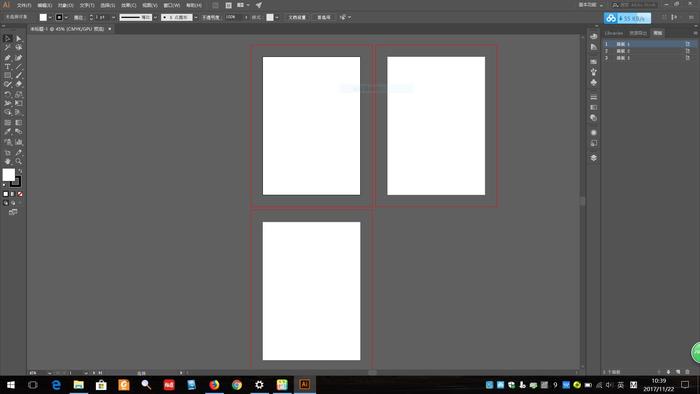Open the 文件(F) File menu

click(24, 5)
